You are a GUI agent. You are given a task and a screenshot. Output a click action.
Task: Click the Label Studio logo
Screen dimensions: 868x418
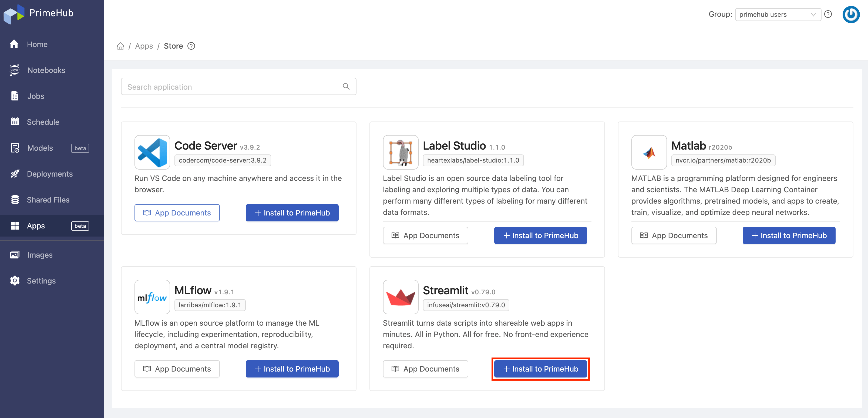(x=401, y=152)
